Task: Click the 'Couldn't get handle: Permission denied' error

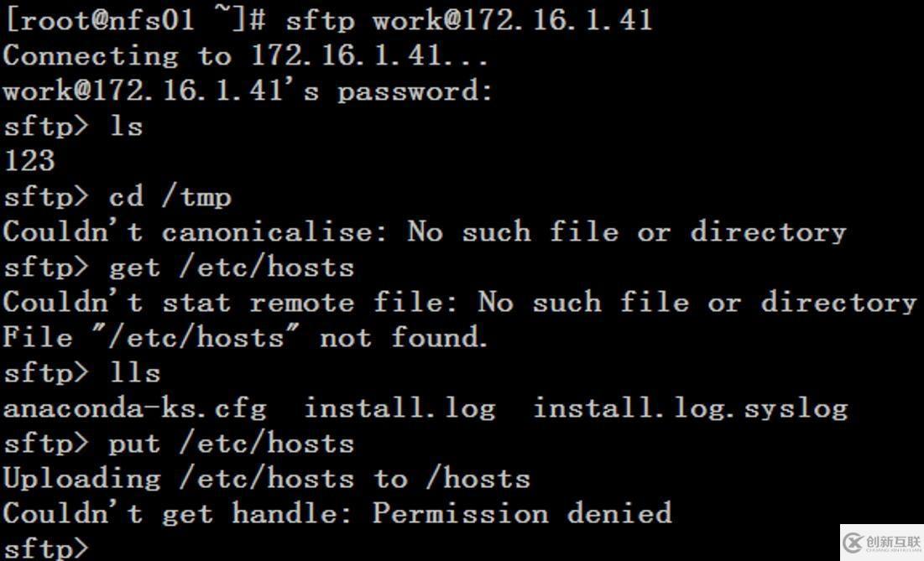Action: coord(337,513)
